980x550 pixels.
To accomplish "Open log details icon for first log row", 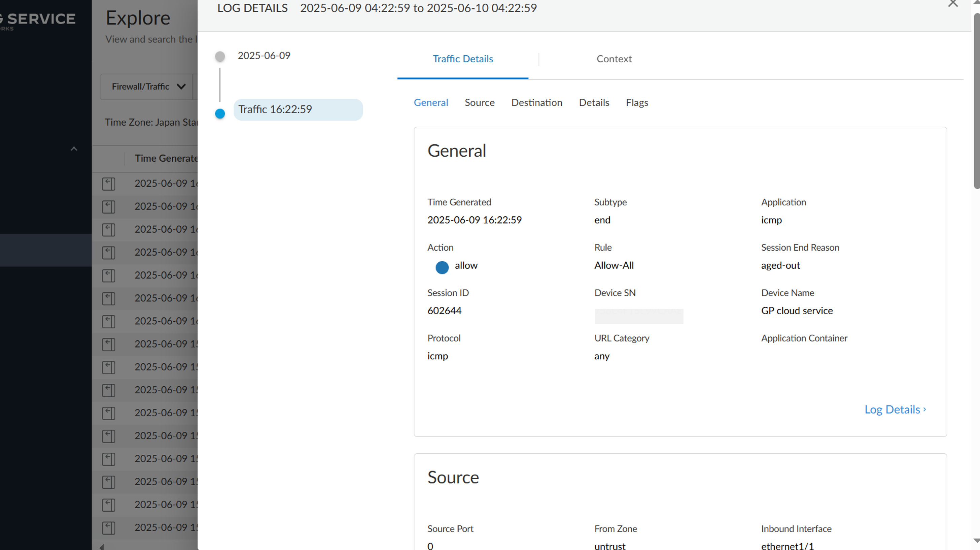I will coord(108,184).
